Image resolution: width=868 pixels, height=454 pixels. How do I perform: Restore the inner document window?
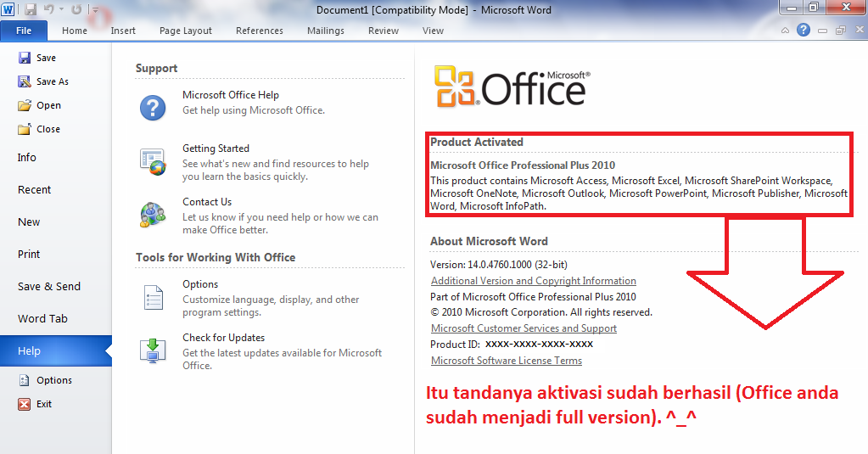point(841,31)
